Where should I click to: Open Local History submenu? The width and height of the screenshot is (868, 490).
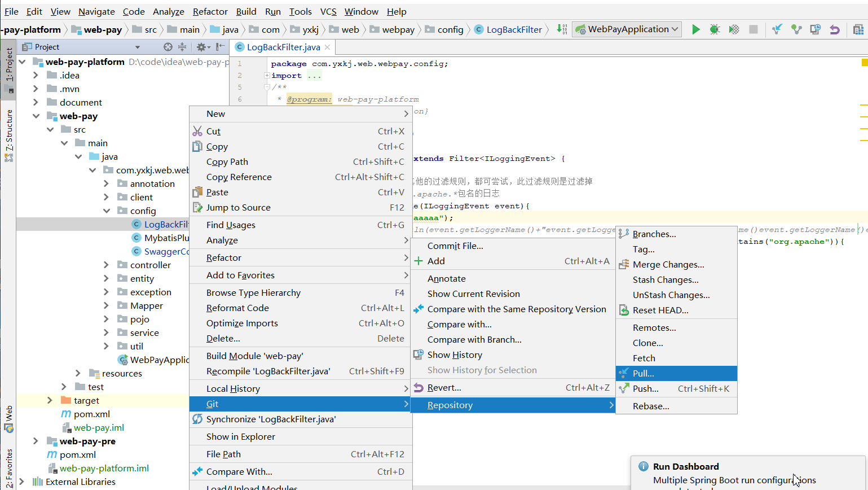coord(301,388)
